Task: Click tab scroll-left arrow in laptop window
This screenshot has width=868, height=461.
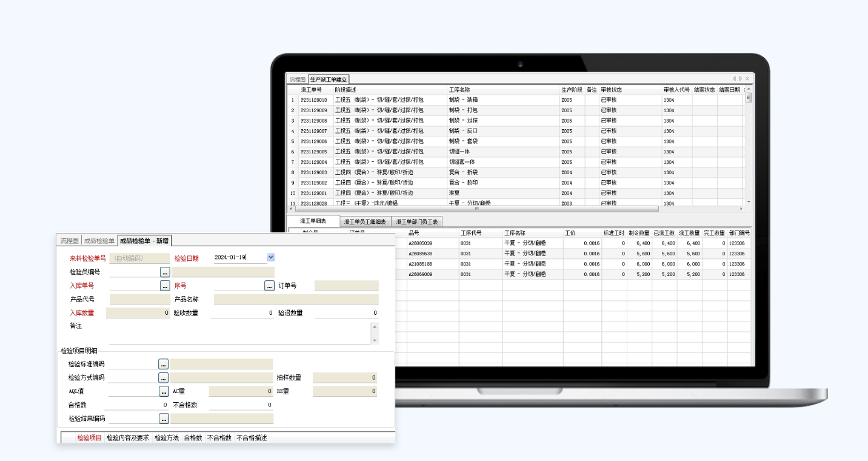Action: pyautogui.click(x=734, y=79)
